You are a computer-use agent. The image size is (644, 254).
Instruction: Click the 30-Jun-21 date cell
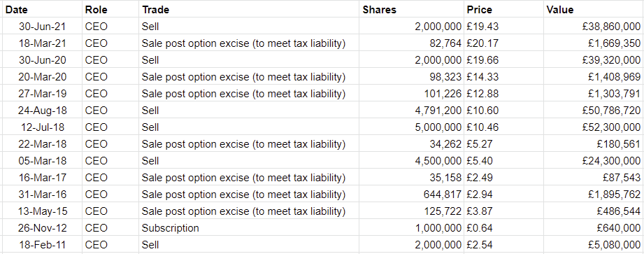tap(42, 27)
